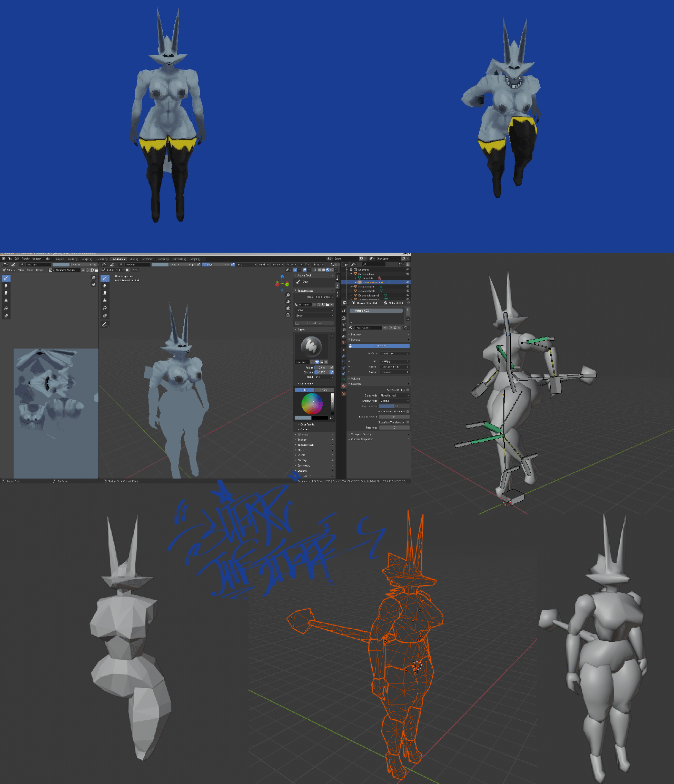Image resolution: width=674 pixels, height=784 pixels.
Task: Swap primary and secondary brush colors
Action: tap(331, 418)
